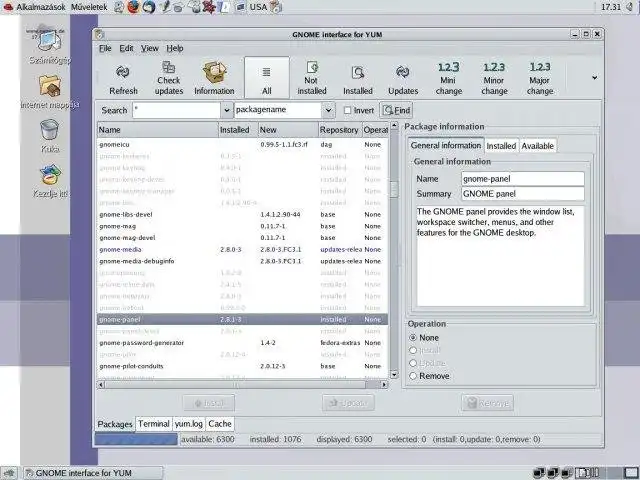Open the Számítógép desktop icon

pyautogui.click(x=49, y=46)
